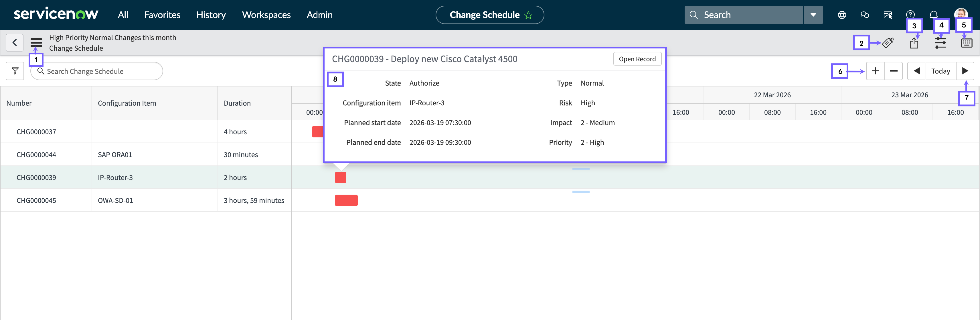
Task: Open the History menu
Action: click(x=211, y=15)
